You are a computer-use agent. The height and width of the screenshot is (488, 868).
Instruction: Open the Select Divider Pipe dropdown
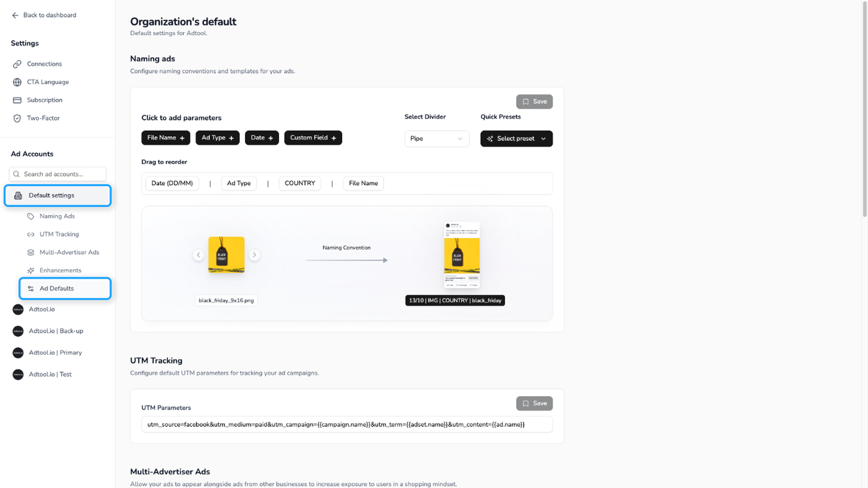tap(437, 139)
